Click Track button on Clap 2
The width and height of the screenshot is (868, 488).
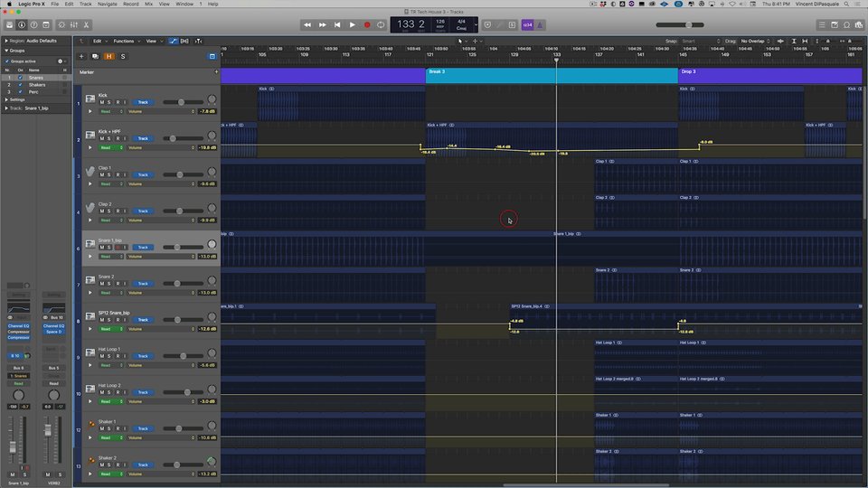click(x=143, y=211)
